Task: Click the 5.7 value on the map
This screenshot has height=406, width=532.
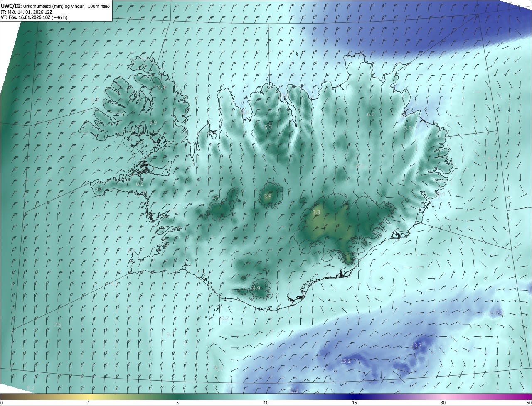Action: pyautogui.click(x=99, y=189)
